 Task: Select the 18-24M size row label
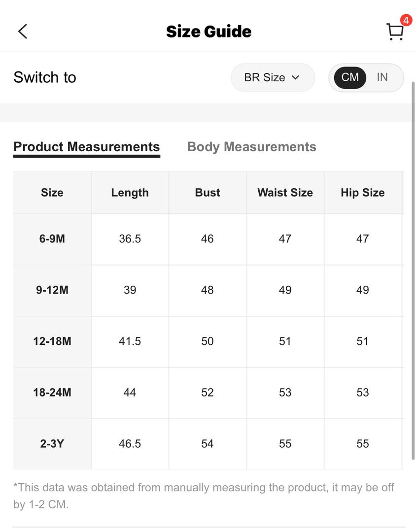[52, 393]
